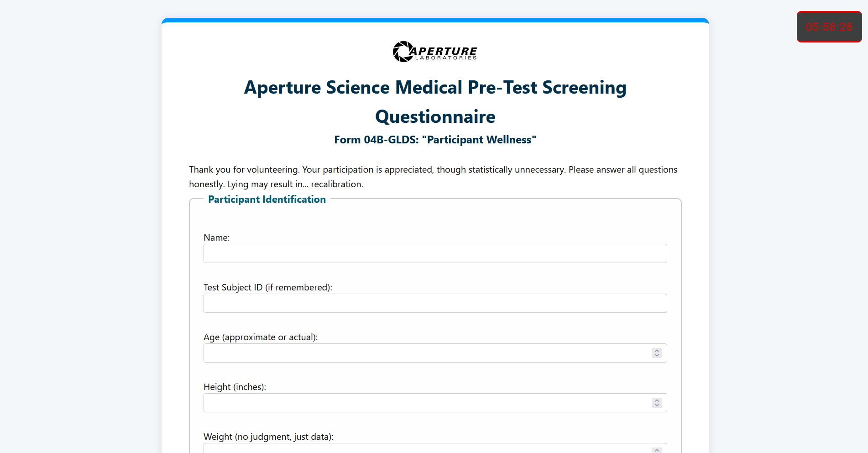Decrease Age using the stepper down arrow
The image size is (868, 453).
657,356
